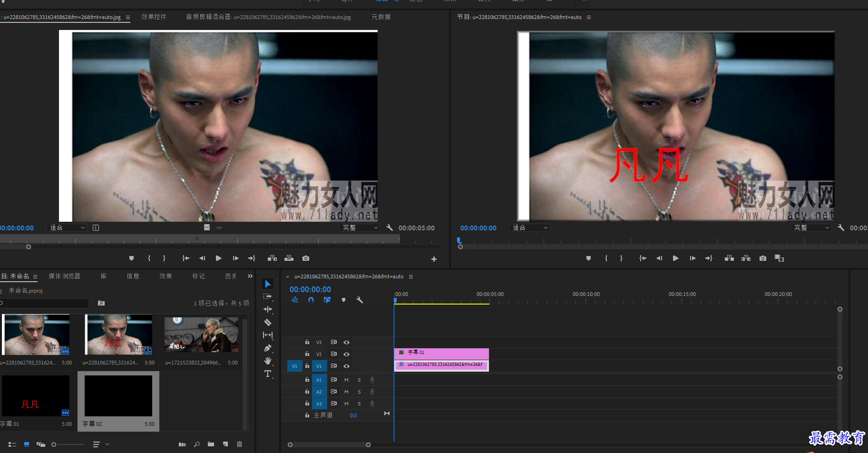Open 信息 tab in project panel
The height and width of the screenshot is (453, 868).
coord(133,276)
